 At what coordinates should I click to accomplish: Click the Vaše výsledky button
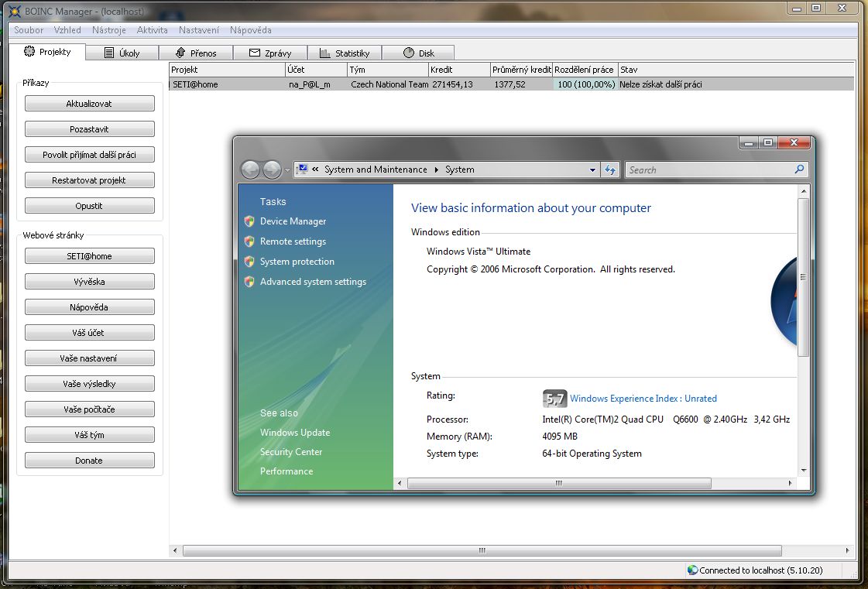click(89, 384)
